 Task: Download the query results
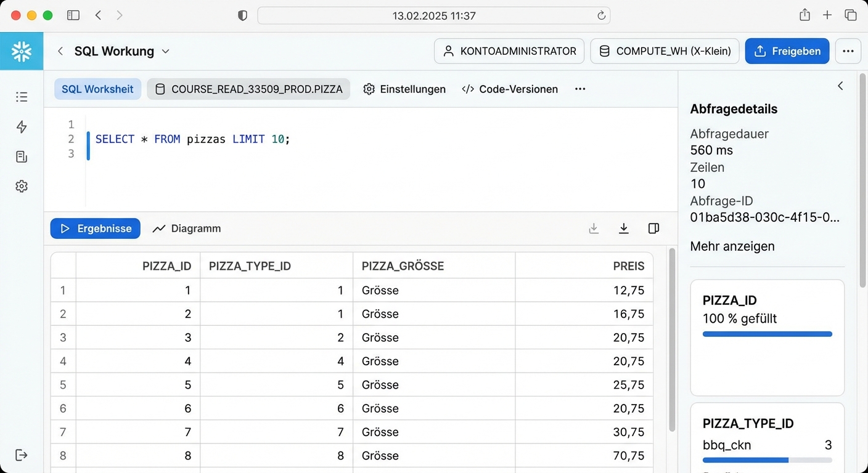(624, 228)
